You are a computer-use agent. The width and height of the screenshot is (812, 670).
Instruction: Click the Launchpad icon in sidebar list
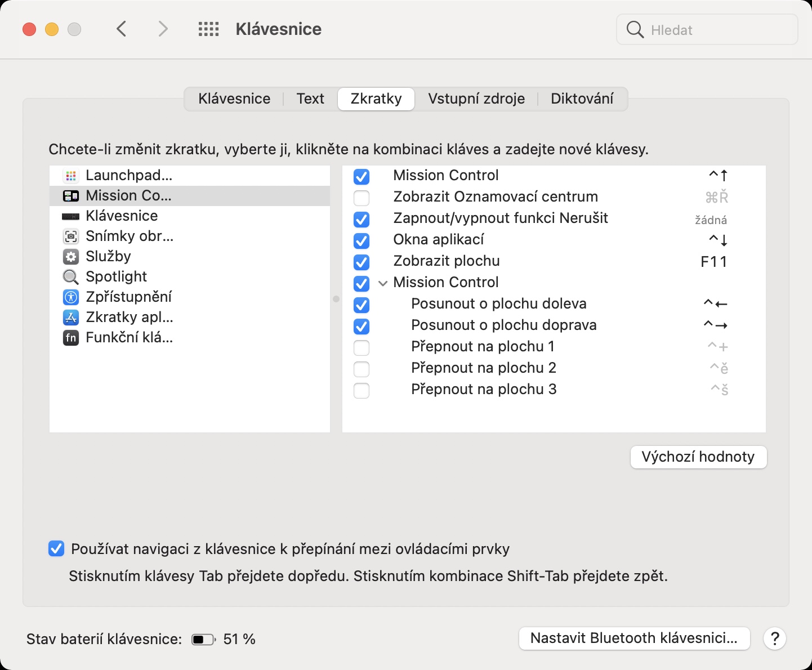71,176
